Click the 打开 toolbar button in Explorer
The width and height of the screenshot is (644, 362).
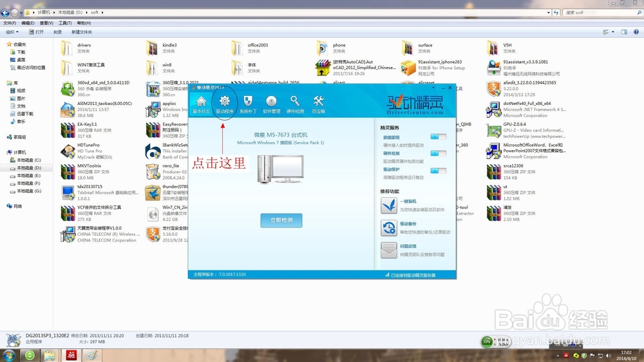point(36,32)
